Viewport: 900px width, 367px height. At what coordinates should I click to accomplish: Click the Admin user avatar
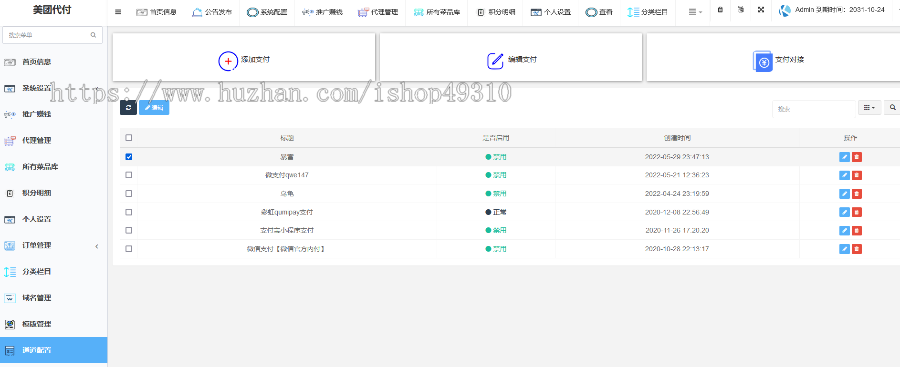tap(785, 10)
